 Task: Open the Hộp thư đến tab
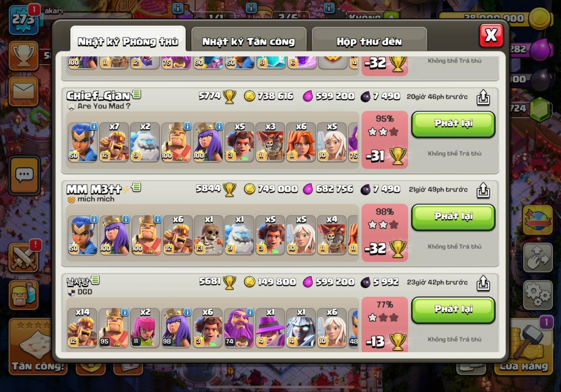(x=369, y=42)
